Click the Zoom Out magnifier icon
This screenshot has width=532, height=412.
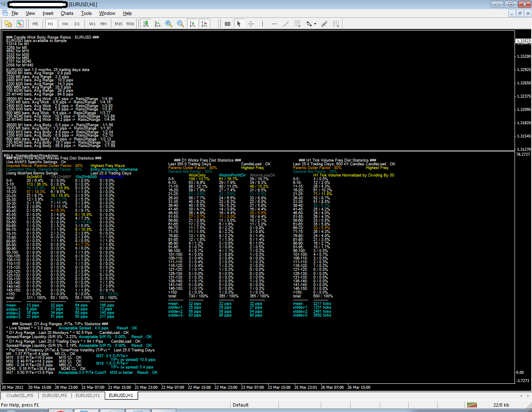pos(180,24)
